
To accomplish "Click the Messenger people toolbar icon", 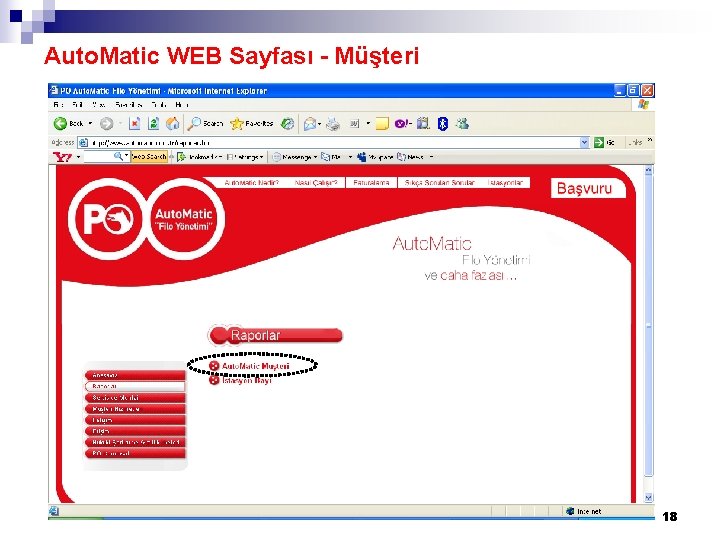I will tap(462, 123).
